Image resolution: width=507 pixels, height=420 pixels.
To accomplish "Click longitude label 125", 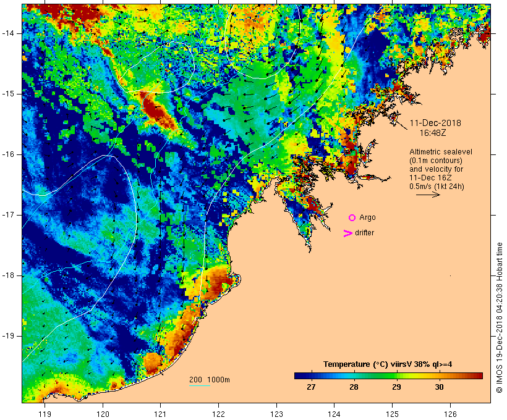I will pos(392,414).
